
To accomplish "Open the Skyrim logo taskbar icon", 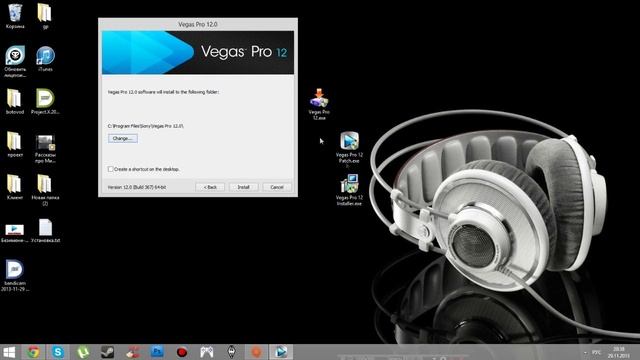I will pyautogui.click(x=231, y=352).
